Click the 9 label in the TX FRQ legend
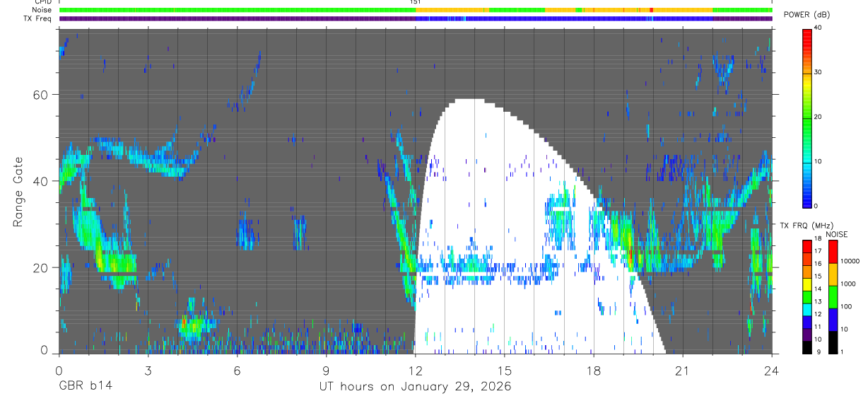 pos(818,352)
